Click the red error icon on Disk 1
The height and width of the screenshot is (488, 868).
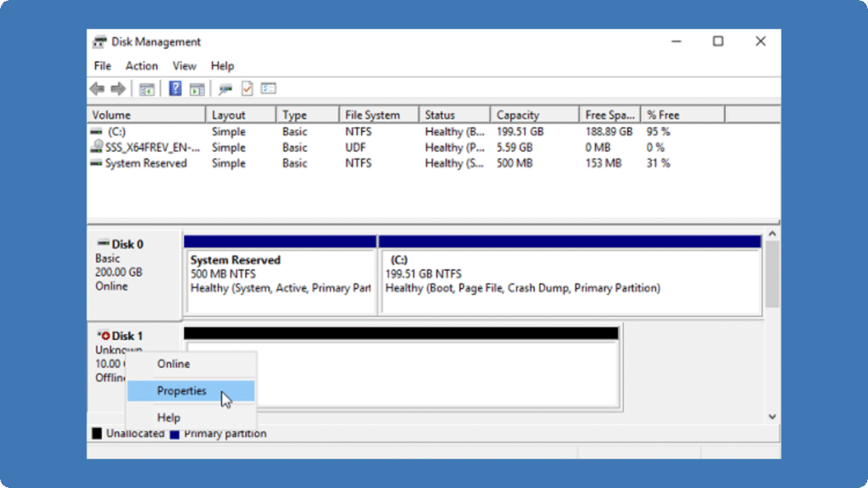pyautogui.click(x=106, y=335)
